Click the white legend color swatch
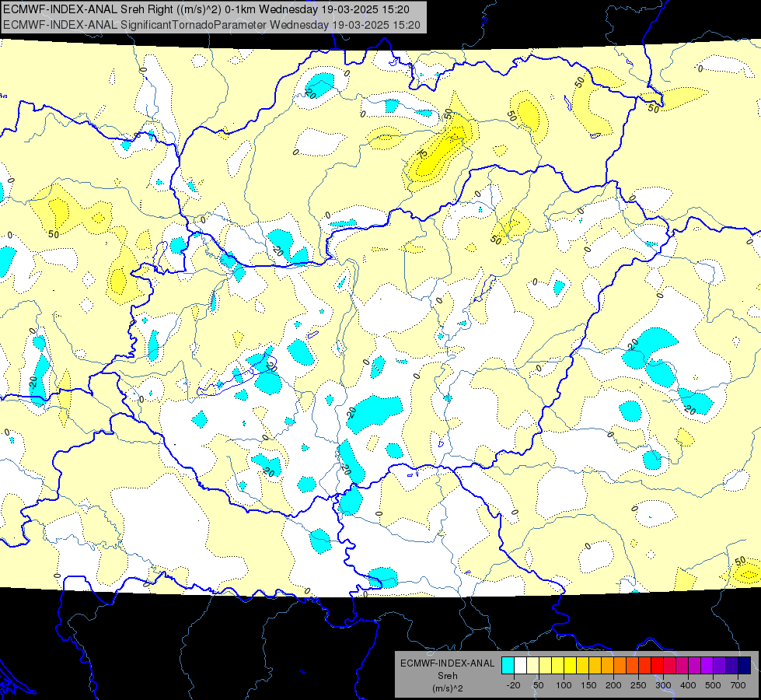This screenshot has height=700, width=761. point(520,665)
